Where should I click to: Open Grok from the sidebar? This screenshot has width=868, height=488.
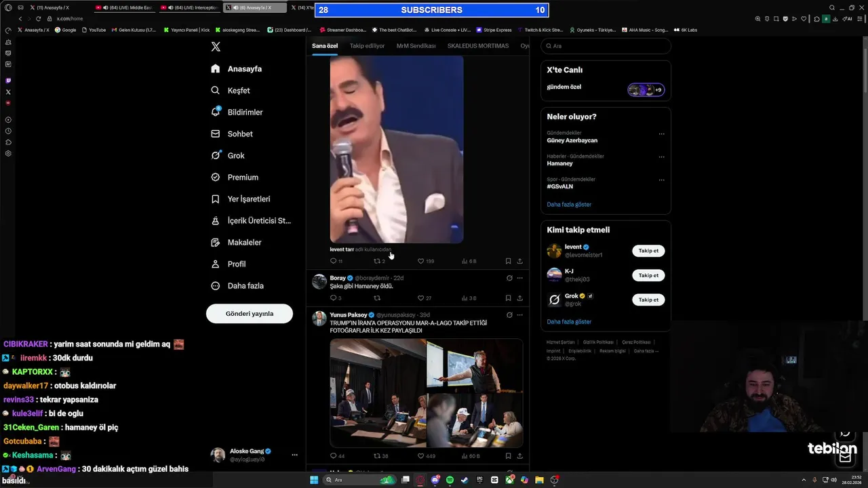(x=228, y=155)
